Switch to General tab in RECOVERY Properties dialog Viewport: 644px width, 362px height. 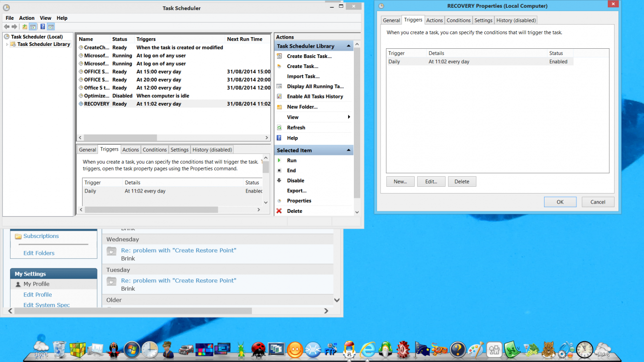[392, 20]
